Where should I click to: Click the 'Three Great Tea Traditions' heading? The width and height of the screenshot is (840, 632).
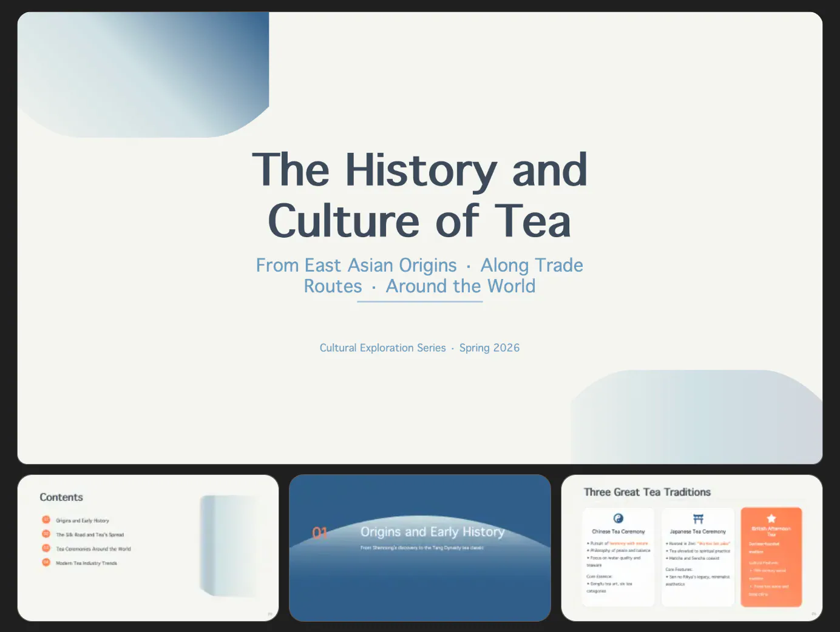point(647,492)
